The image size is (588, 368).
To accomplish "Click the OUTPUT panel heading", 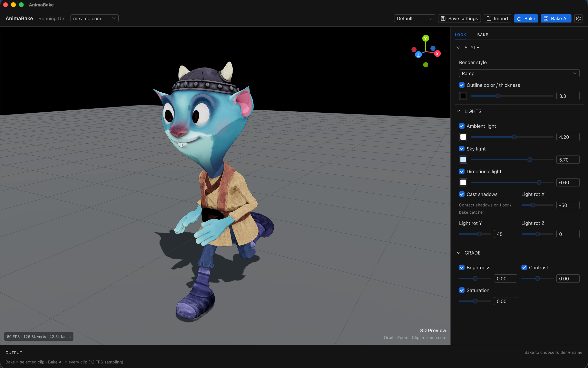I will coord(14,353).
